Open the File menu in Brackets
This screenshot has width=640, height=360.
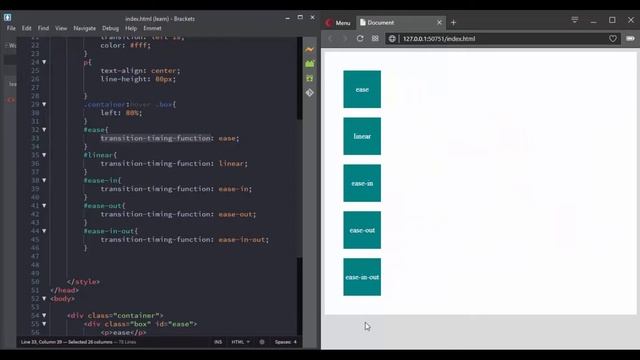[x=11, y=28]
